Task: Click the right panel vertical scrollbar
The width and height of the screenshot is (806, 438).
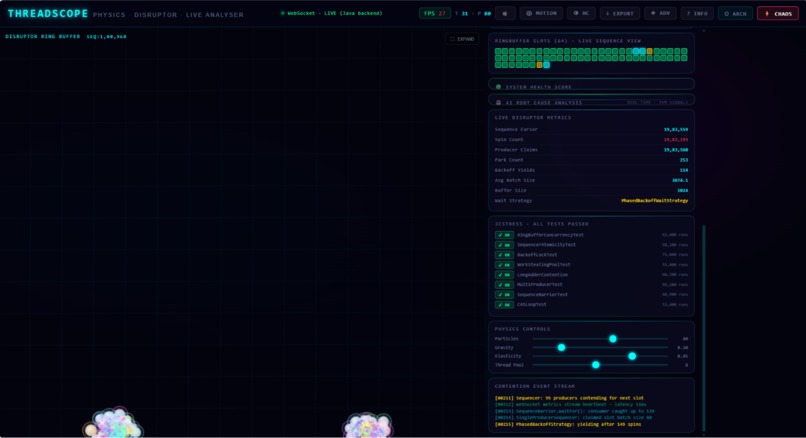Action: point(704,328)
